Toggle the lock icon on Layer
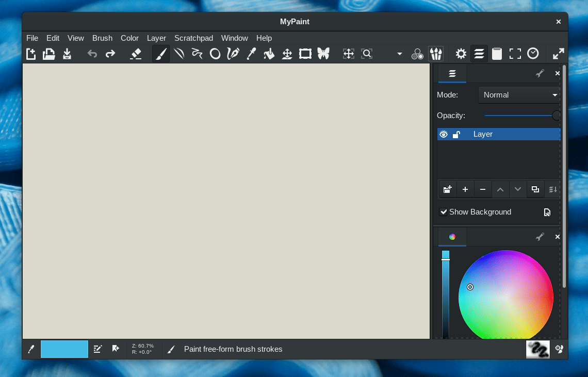The height and width of the screenshot is (377, 588). point(456,134)
